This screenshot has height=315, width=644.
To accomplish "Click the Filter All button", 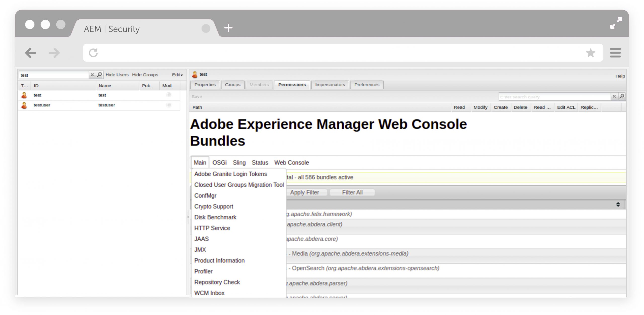I will (352, 192).
